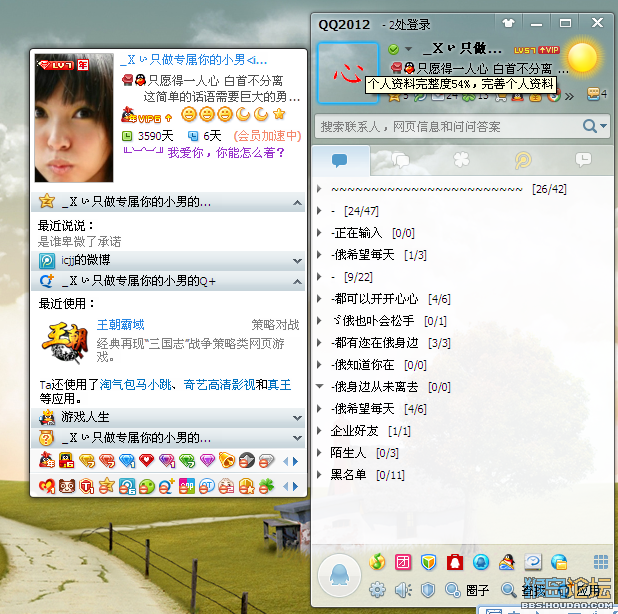Open the 真王 app link
This screenshot has width=618, height=614.
pos(279,385)
